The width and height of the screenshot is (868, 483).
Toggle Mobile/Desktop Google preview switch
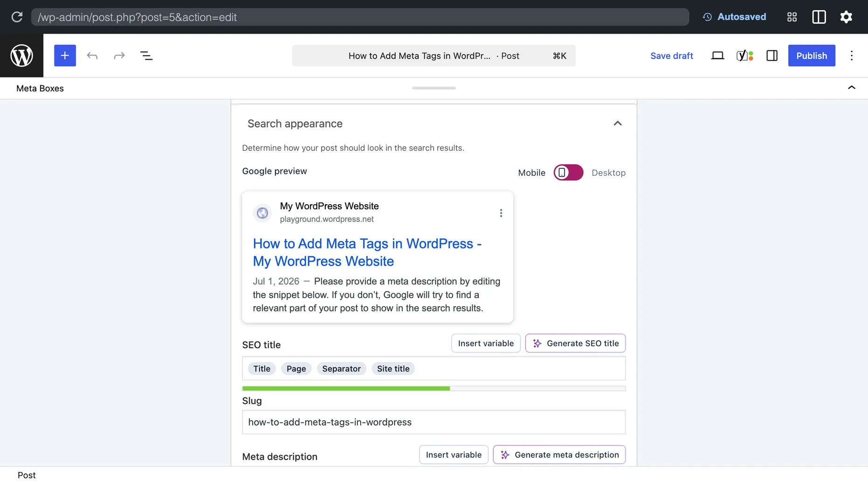[x=568, y=172]
